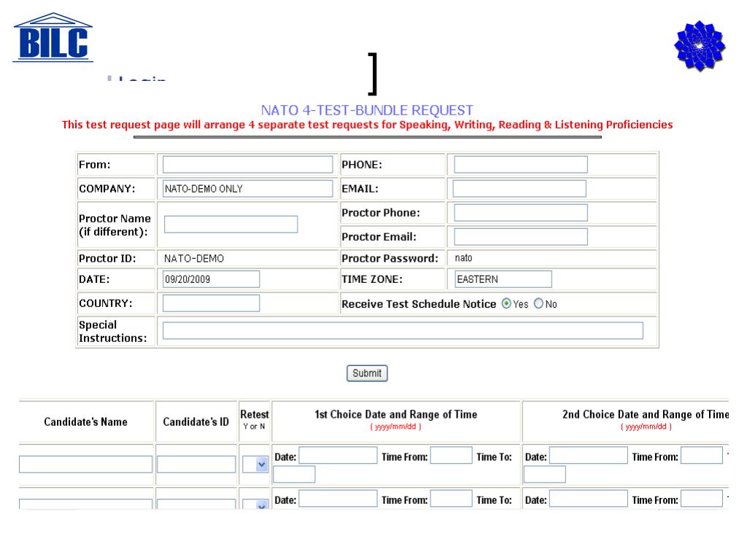This screenshot has height=560, width=747.
Task: Click the Proctor ID value NATO-DEMO
Action: click(x=194, y=259)
